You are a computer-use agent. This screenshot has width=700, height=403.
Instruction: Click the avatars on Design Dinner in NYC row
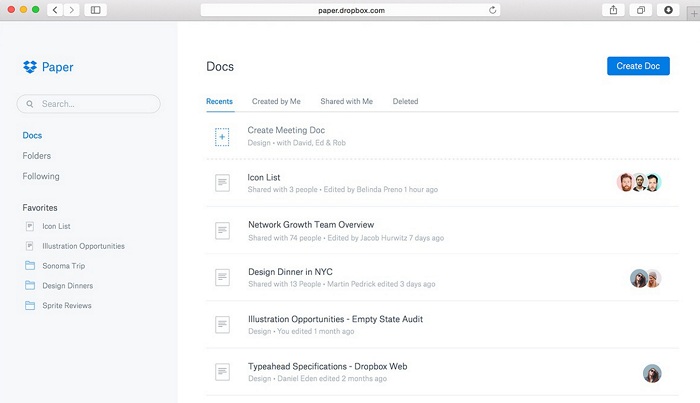tap(646, 278)
